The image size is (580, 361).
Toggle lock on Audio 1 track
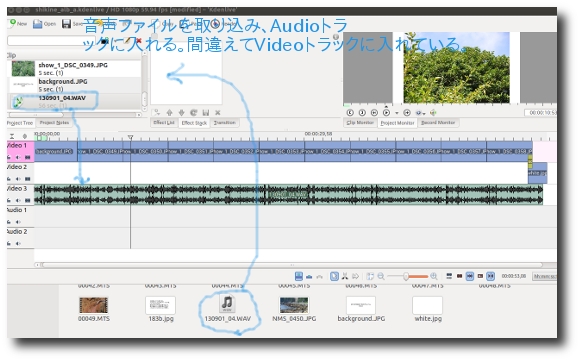9,222
